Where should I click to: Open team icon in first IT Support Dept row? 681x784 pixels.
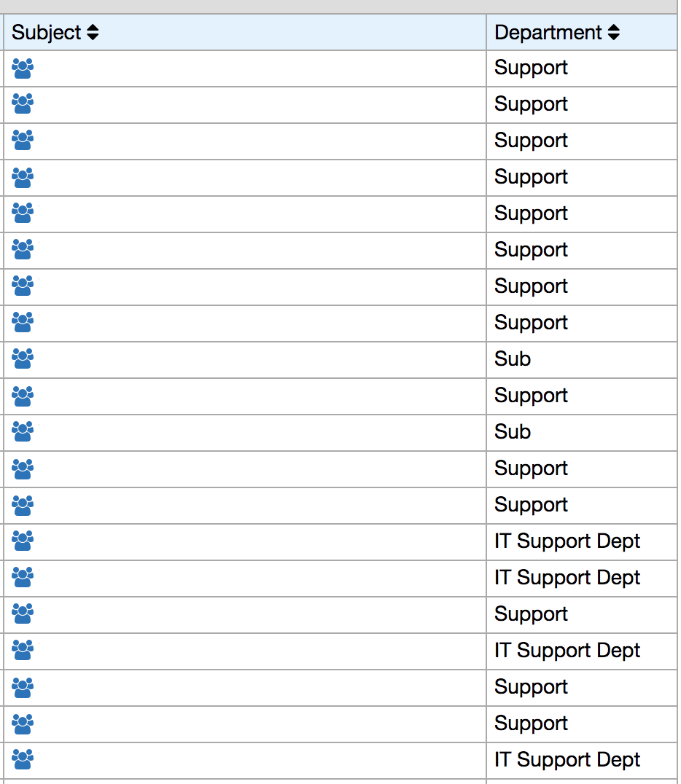pyautogui.click(x=23, y=541)
